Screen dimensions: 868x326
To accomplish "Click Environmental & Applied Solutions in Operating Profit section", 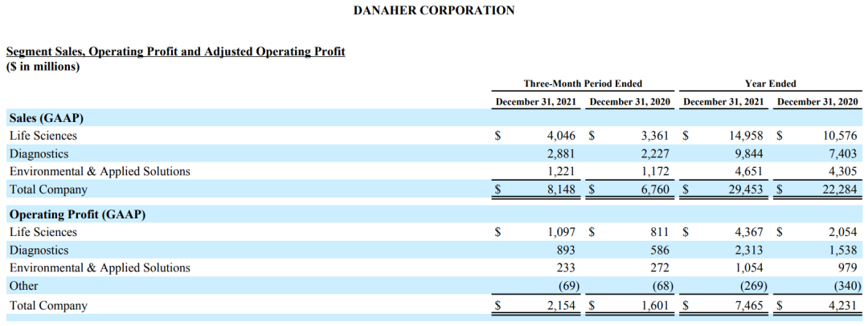I will click(100, 268).
